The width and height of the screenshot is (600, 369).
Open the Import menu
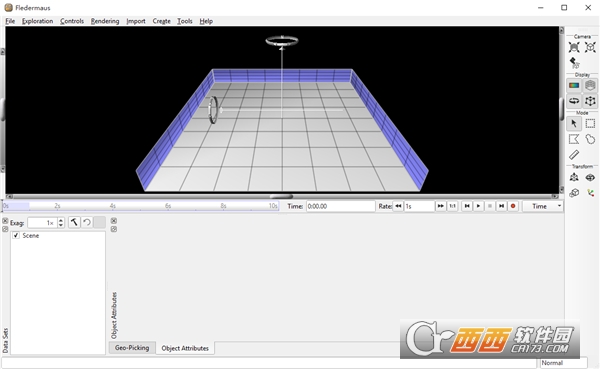[x=136, y=21]
